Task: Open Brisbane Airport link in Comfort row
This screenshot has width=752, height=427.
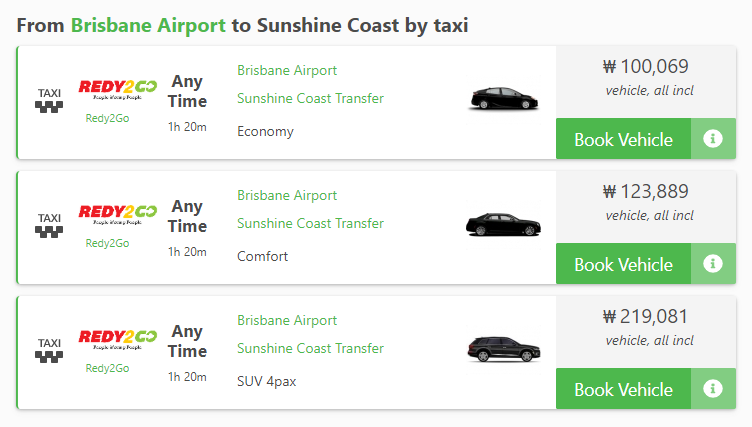Action: point(287,196)
